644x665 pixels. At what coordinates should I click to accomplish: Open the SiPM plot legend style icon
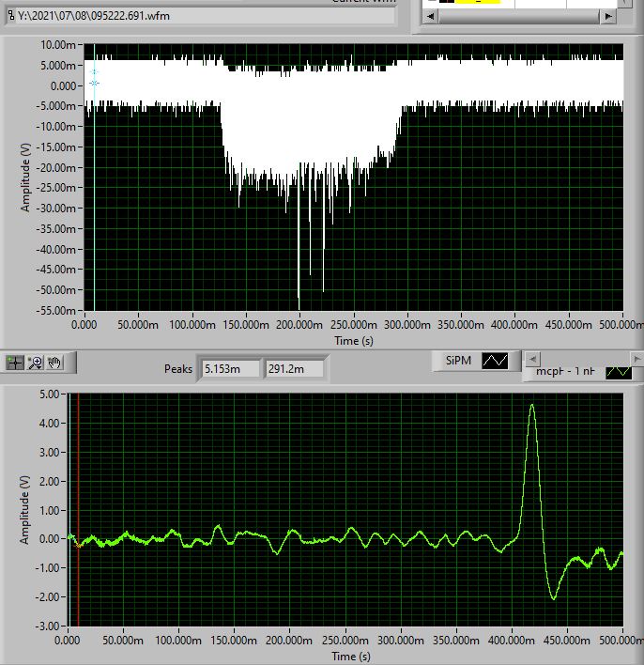coord(495,361)
